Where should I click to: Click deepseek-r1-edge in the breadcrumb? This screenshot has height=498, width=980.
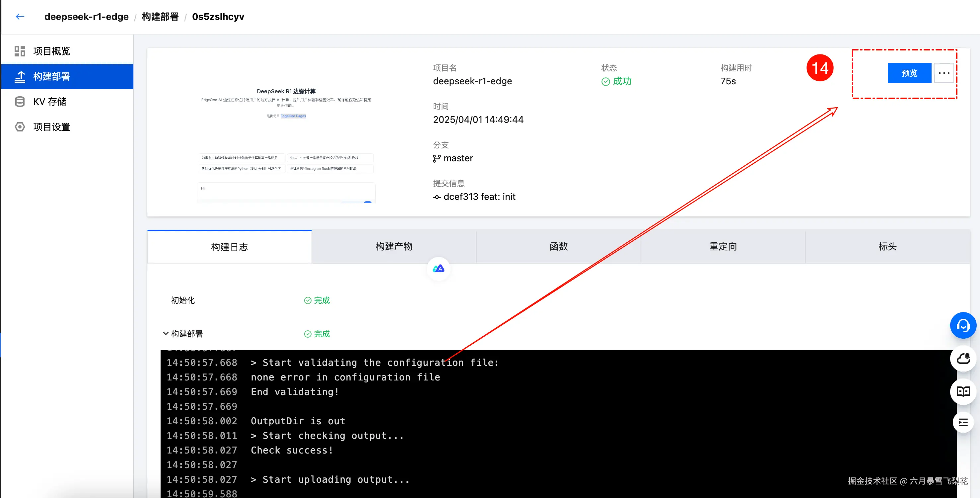(86, 17)
